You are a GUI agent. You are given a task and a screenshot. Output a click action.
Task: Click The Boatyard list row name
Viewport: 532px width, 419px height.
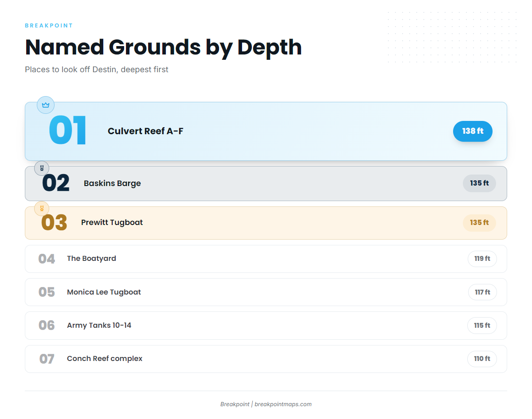click(x=91, y=259)
